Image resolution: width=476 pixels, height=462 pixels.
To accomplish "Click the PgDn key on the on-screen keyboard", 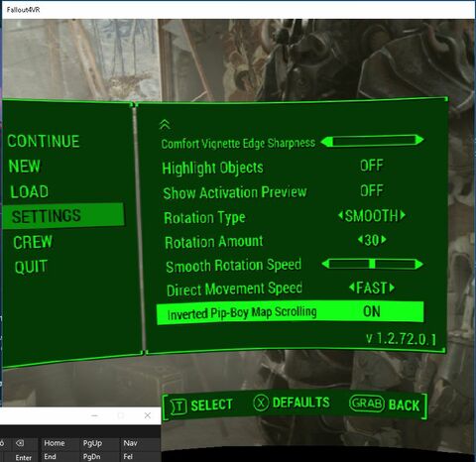I will click(x=91, y=457).
